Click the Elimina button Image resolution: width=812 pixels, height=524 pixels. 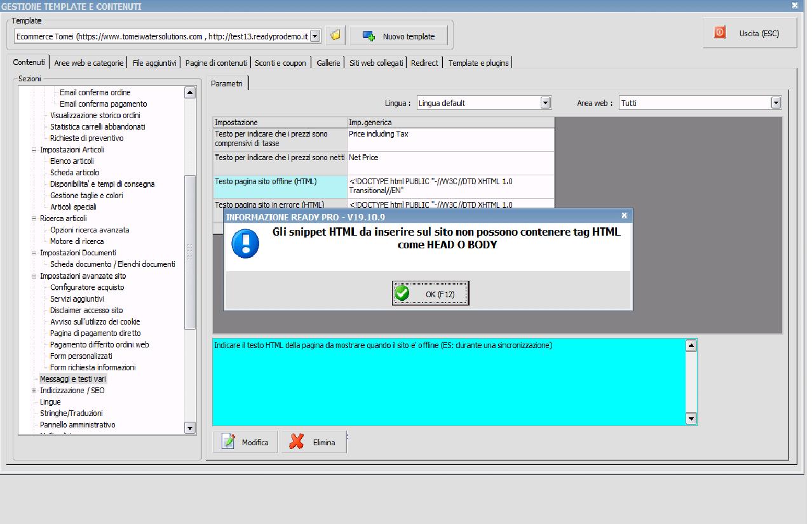[314, 442]
